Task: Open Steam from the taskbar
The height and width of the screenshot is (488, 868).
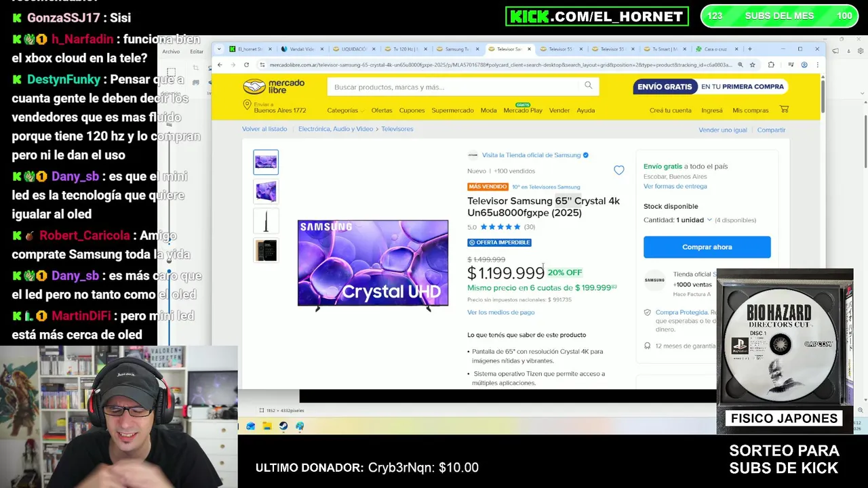Action: point(283,426)
